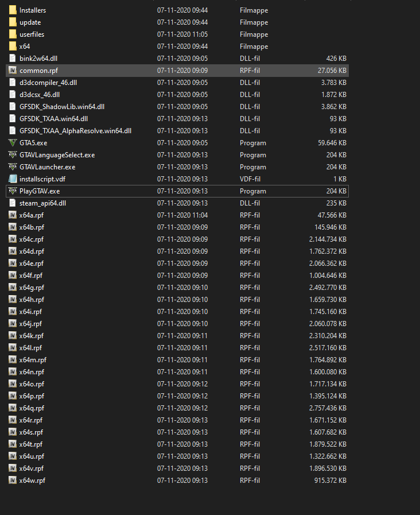Viewport: 420px width, 515px height.
Task: Click the 27.056 KB size value
Action: pos(332,70)
